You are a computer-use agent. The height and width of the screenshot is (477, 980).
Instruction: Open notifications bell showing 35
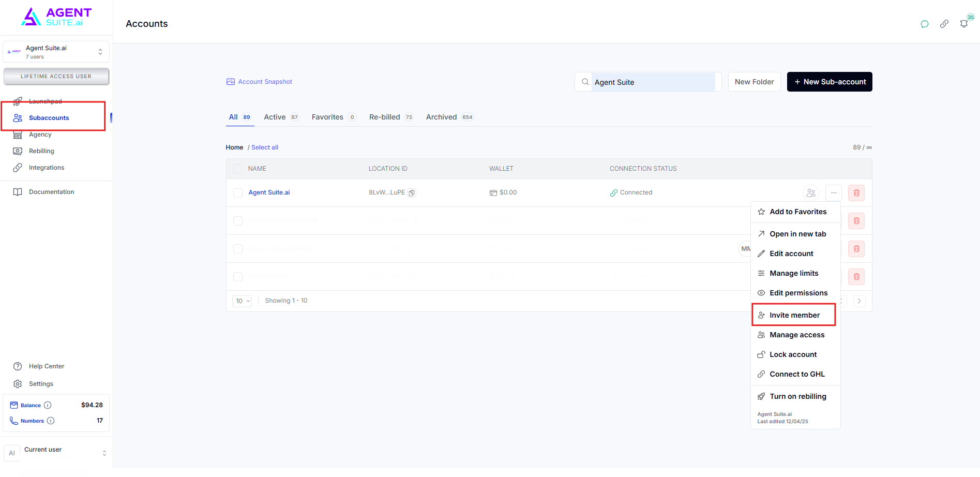point(964,24)
